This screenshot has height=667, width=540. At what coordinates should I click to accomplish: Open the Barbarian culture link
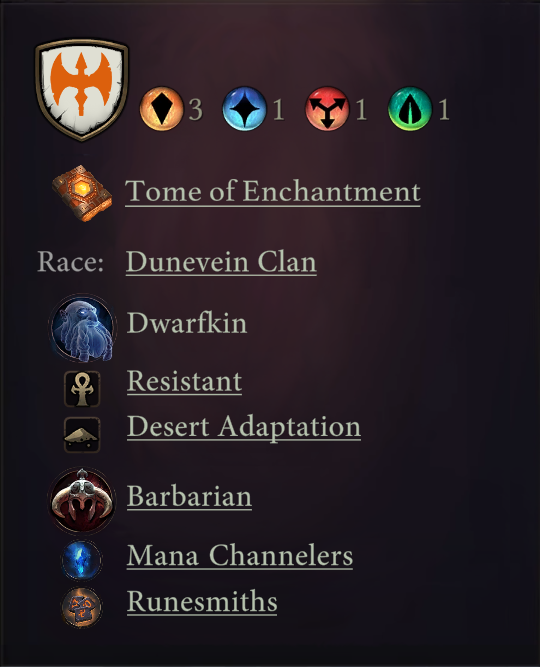(x=189, y=496)
